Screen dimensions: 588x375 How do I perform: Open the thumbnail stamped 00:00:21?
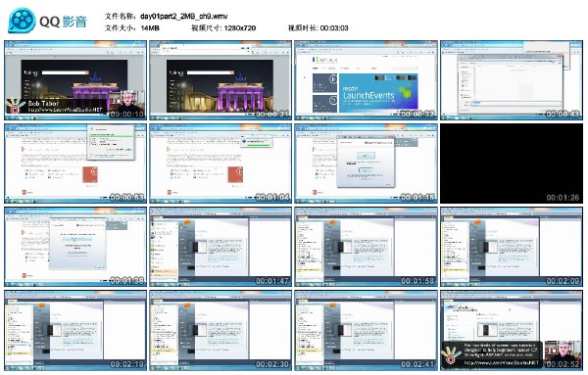point(220,80)
